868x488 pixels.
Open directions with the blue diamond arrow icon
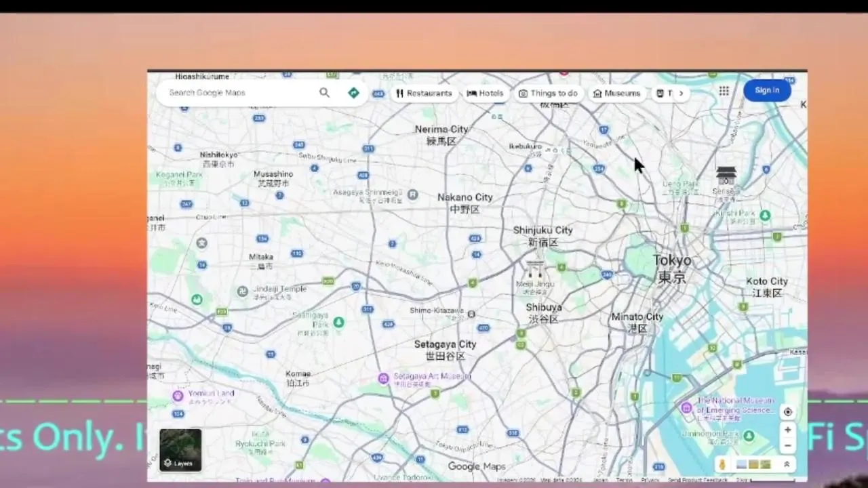click(x=353, y=93)
